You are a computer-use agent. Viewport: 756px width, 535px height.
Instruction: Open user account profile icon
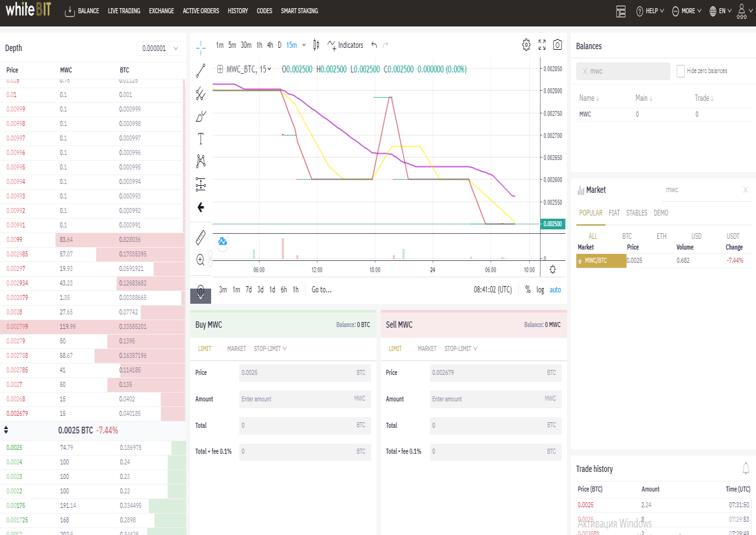tap(742, 11)
